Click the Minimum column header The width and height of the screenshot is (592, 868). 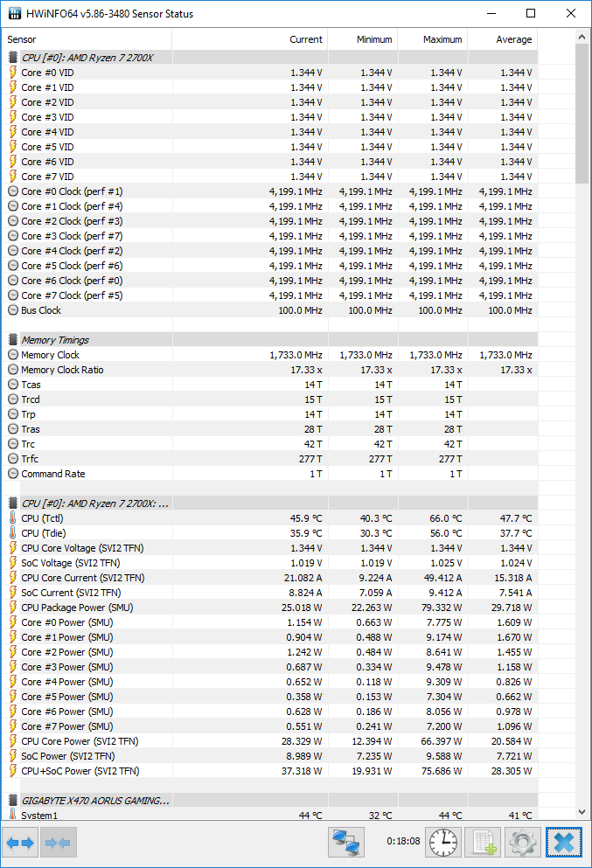[363, 39]
